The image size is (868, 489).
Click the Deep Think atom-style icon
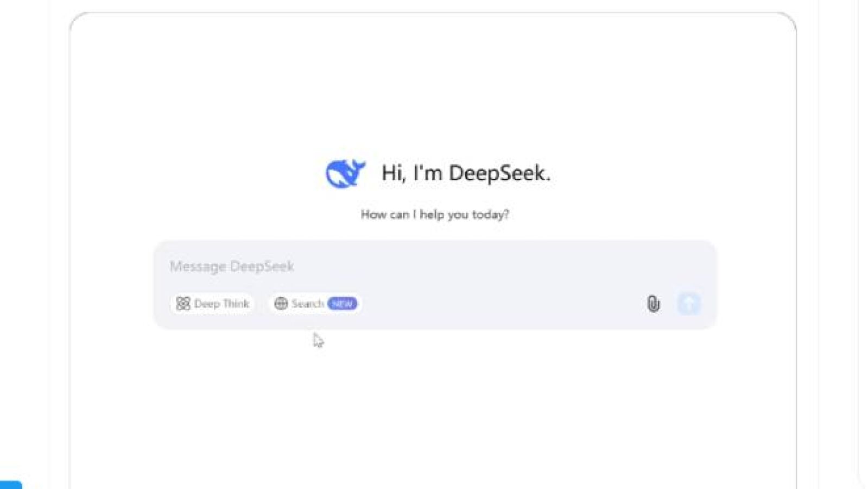point(183,304)
